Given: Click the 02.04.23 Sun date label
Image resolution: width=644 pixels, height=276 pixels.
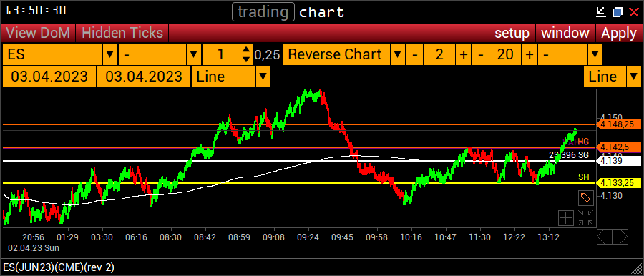Looking at the screenshot, I should (33, 247).
